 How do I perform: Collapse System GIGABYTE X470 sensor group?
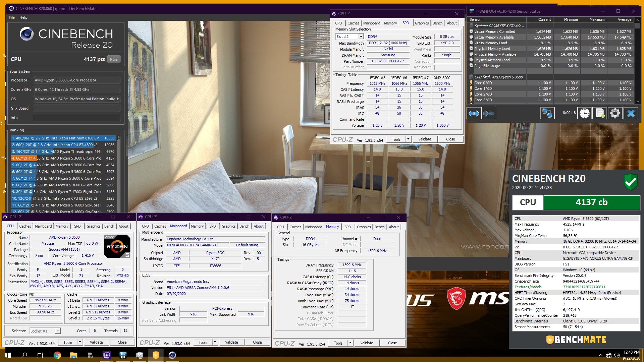(x=471, y=26)
